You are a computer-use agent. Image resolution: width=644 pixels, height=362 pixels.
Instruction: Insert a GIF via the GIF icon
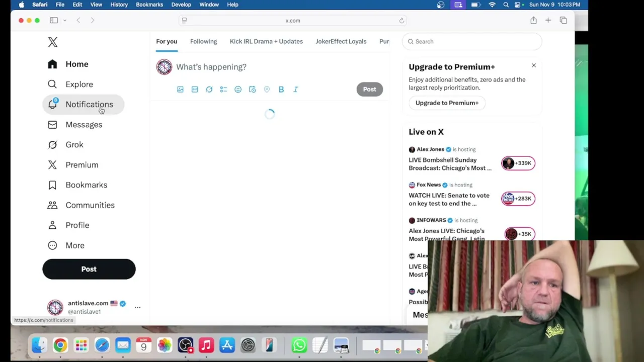[x=195, y=89]
